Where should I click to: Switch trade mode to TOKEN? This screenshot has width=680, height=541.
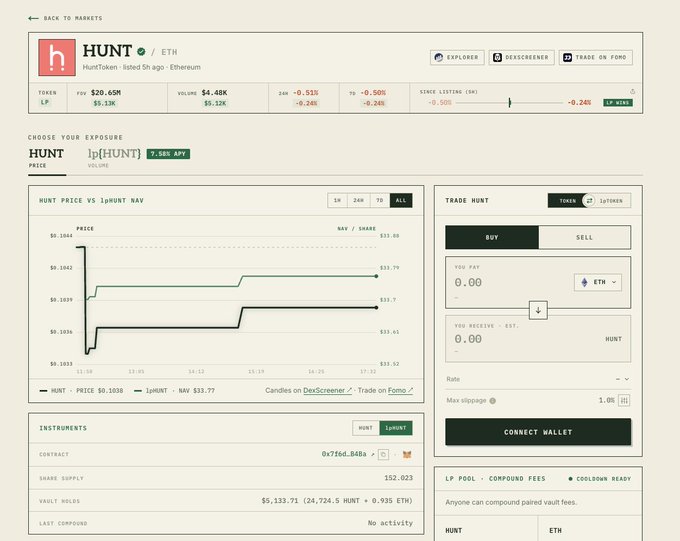[x=568, y=201]
